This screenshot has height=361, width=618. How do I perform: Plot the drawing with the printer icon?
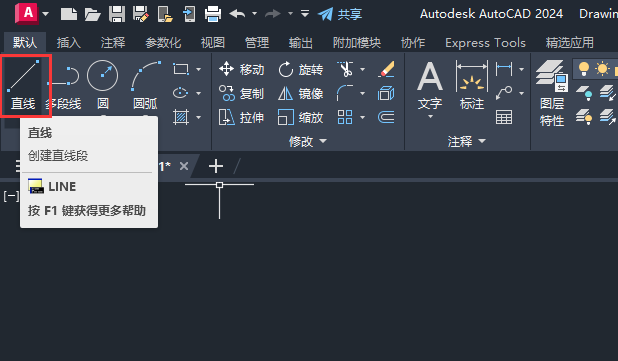pos(213,14)
